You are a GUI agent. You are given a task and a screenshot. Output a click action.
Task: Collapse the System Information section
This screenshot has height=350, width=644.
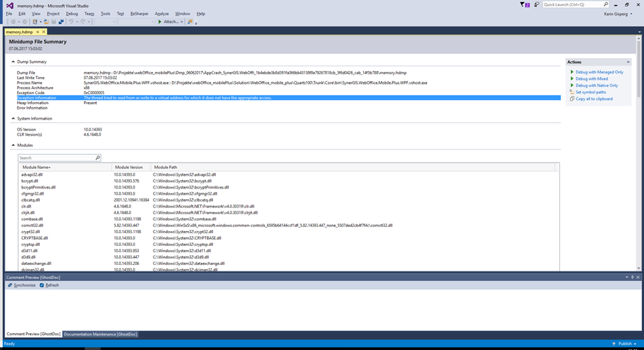13,118
